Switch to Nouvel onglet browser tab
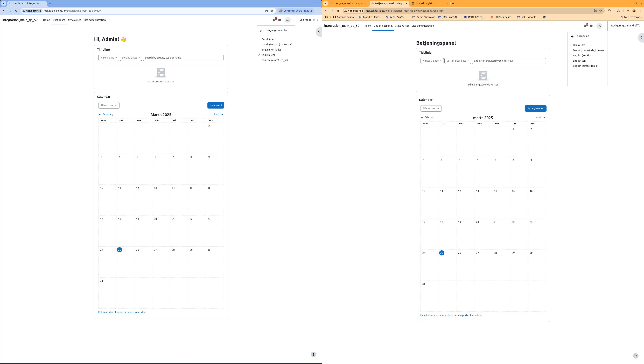The width and height of the screenshot is (644, 364). (430, 4)
